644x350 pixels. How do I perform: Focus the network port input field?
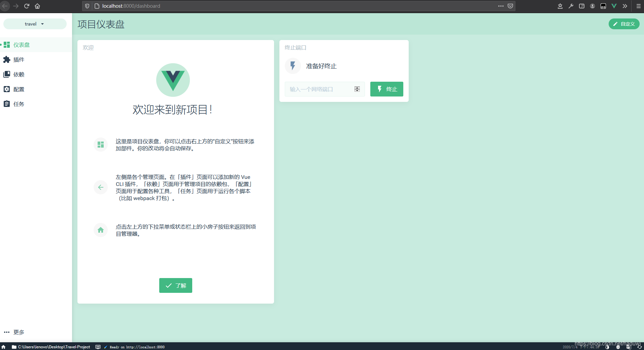point(325,89)
